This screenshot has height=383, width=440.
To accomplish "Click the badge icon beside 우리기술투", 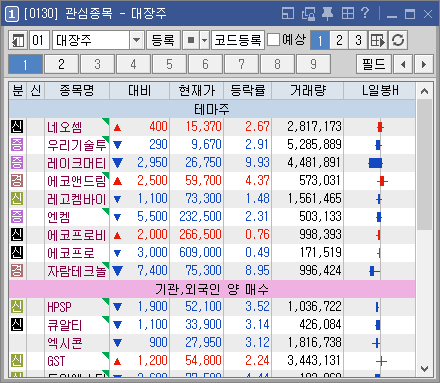I will coord(17,145).
